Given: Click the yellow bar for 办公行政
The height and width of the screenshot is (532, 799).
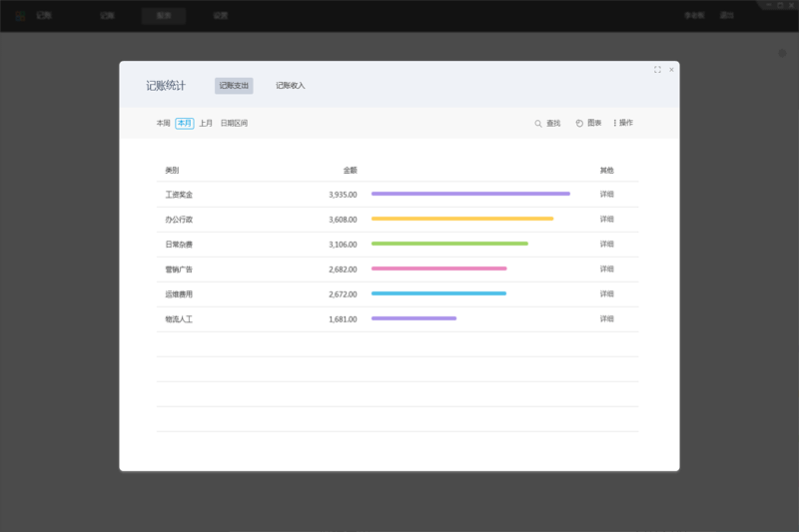Looking at the screenshot, I should tap(462, 219).
